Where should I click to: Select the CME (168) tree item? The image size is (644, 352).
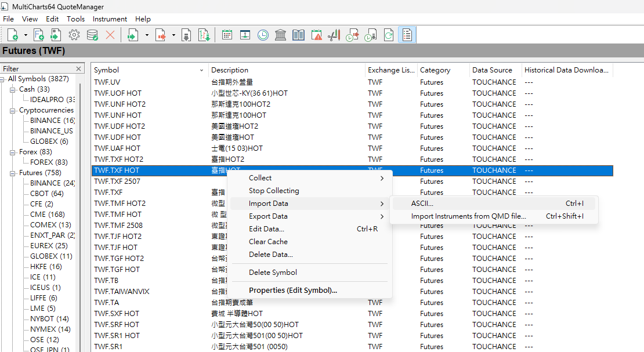47,215
